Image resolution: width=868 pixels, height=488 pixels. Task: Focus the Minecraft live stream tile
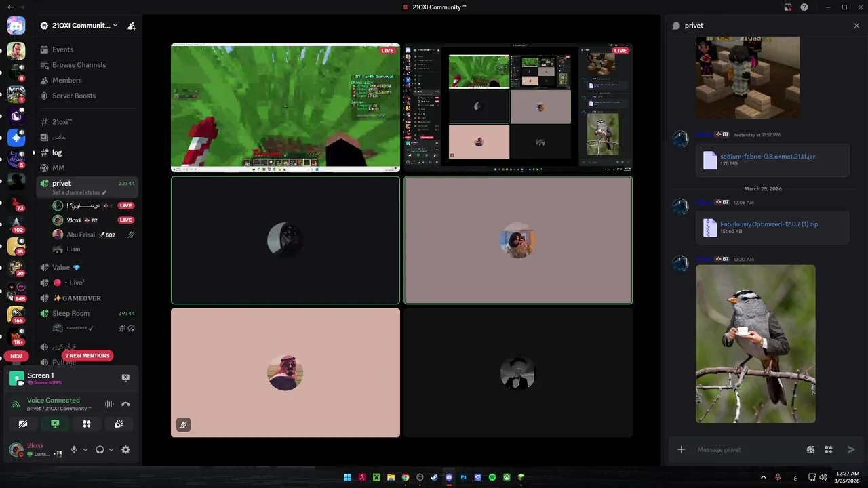click(285, 108)
